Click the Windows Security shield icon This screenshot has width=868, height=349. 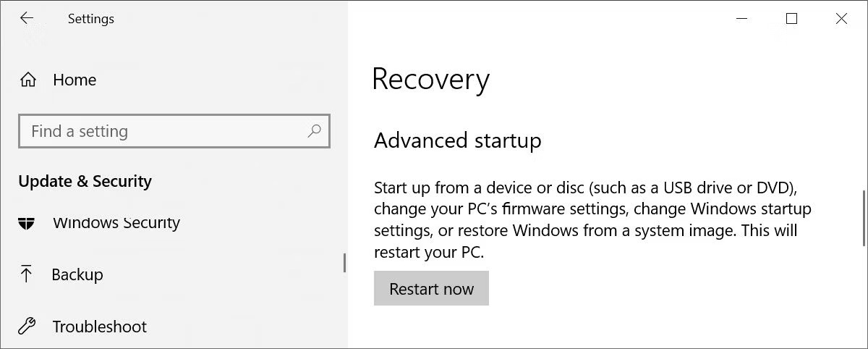pyautogui.click(x=27, y=222)
